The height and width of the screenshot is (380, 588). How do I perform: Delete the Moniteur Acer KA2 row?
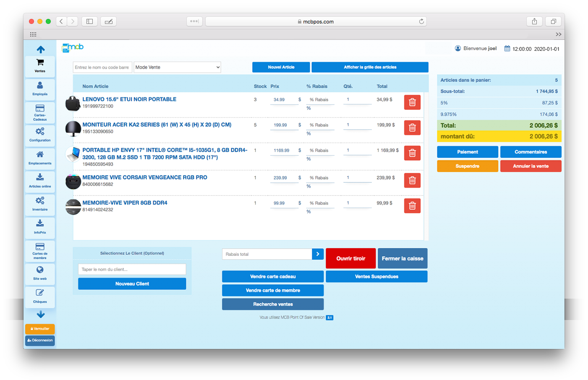412,128
